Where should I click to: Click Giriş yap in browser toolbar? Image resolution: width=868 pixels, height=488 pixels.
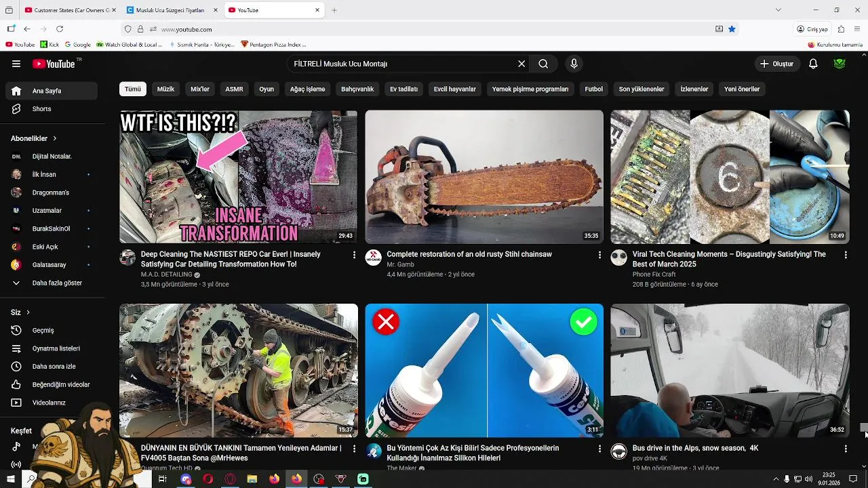[x=812, y=29]
